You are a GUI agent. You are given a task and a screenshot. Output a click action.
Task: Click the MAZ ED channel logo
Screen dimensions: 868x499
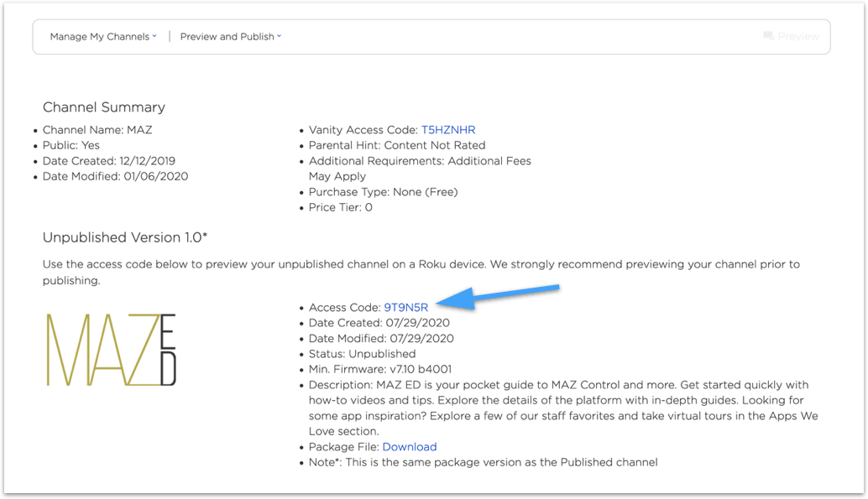(111, 350)
